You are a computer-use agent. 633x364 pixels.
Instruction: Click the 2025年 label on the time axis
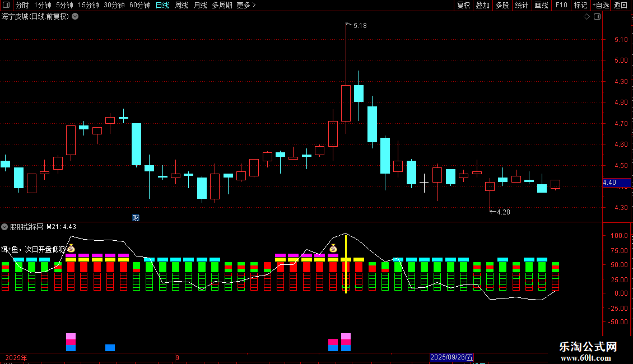(x=16, y=358)
